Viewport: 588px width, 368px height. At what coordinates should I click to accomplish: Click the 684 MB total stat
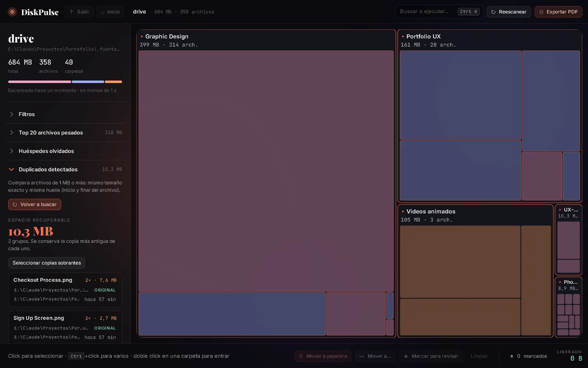point(20,66)
